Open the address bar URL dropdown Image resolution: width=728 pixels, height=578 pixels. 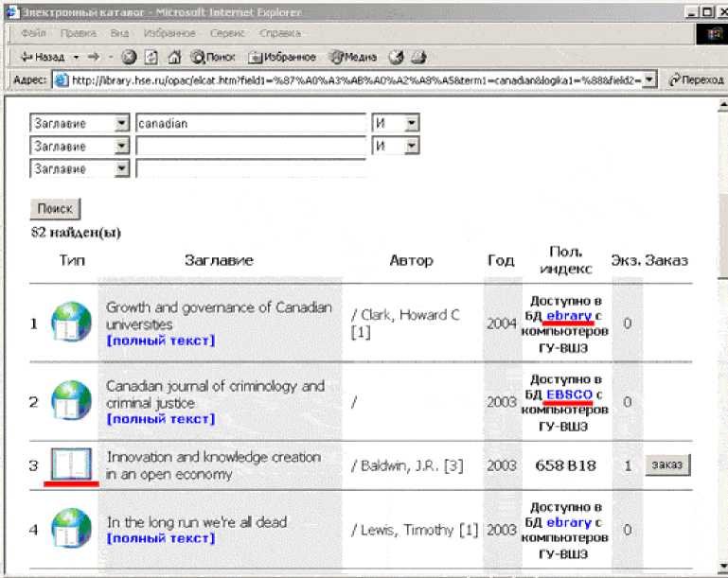click(x=649, y=80)
